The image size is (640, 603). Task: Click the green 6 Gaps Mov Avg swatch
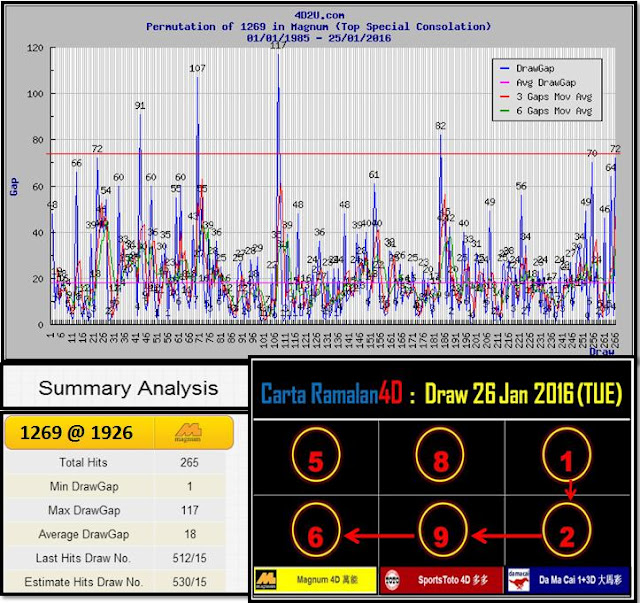[505, 111]
